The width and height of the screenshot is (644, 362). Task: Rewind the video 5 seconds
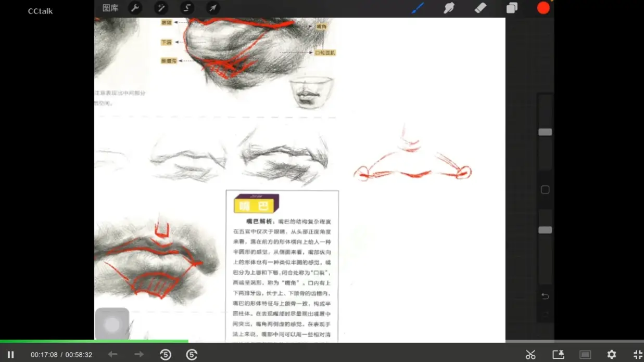tap(166, 354)
